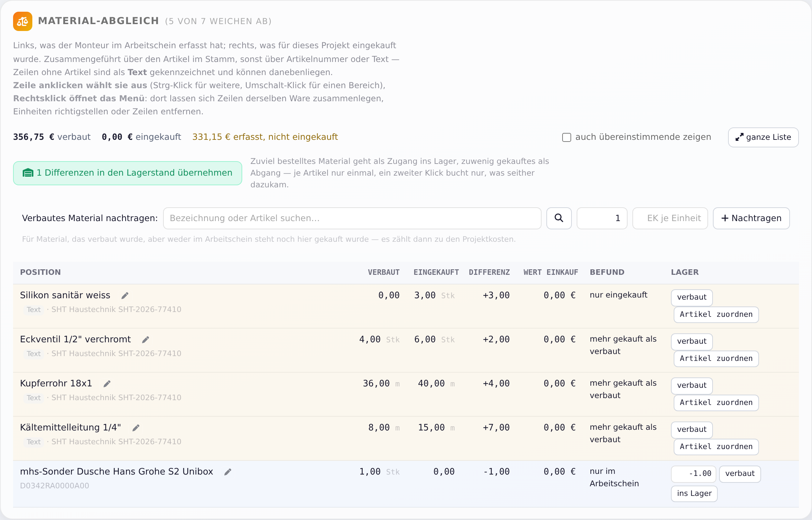Screen dimensions: 812x520
Task: Click the 40,00 m purchased quantity
Action: click(436, 383)
